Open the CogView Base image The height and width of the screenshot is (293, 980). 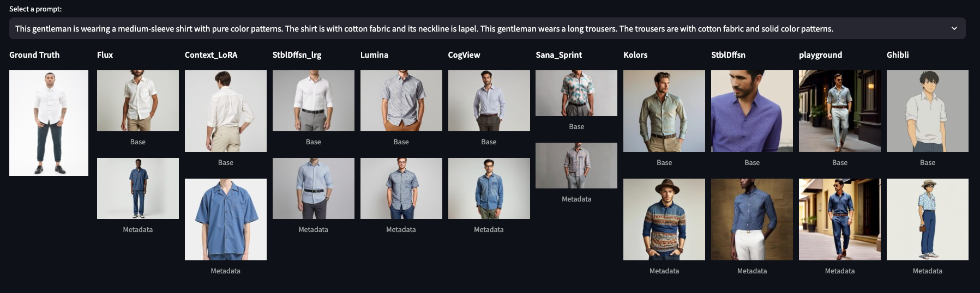click(x=489, y=101)
